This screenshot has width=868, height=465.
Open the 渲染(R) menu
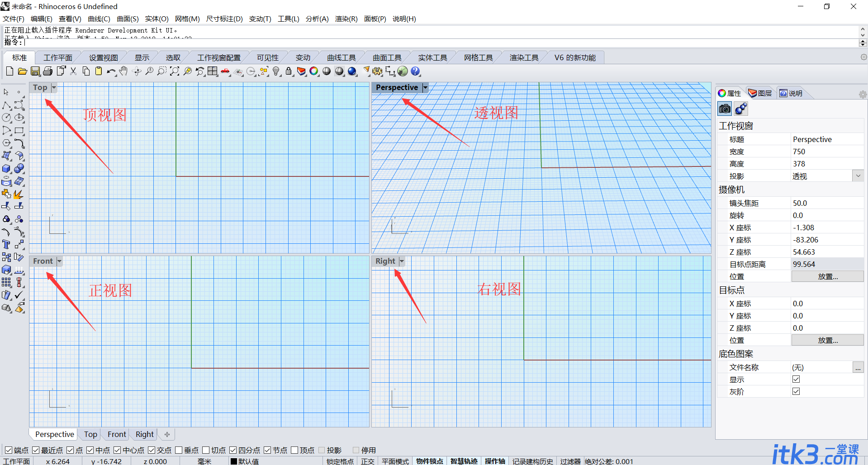(x=346, y=19)
